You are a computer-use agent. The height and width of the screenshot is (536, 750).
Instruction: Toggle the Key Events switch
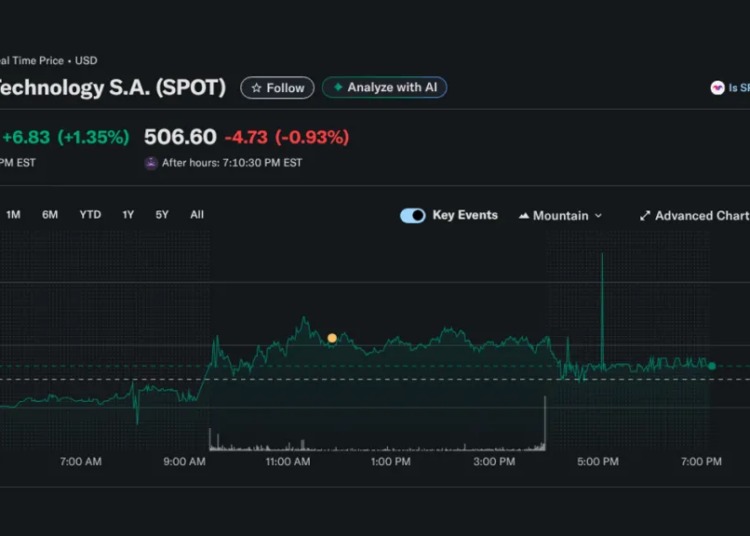[412, 216]
